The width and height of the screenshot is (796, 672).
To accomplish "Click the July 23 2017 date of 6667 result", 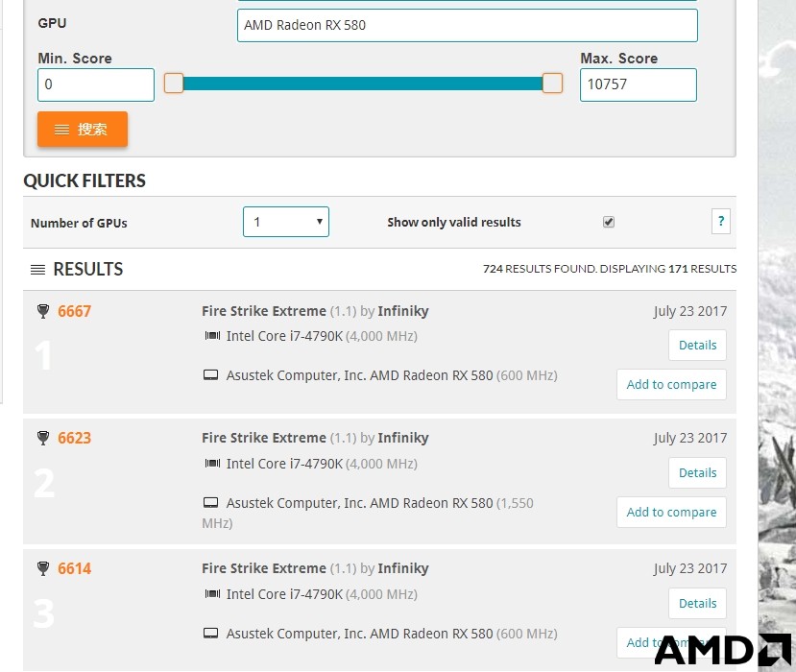I will (x=690, y=311).
